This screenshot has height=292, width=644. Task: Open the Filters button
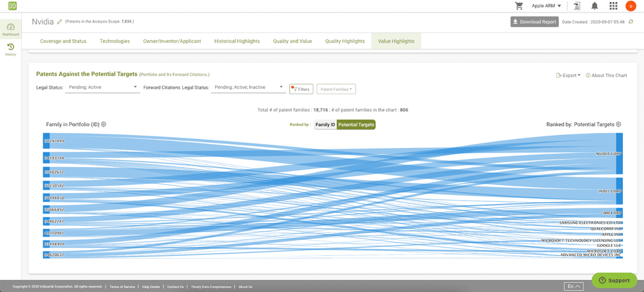301,89
